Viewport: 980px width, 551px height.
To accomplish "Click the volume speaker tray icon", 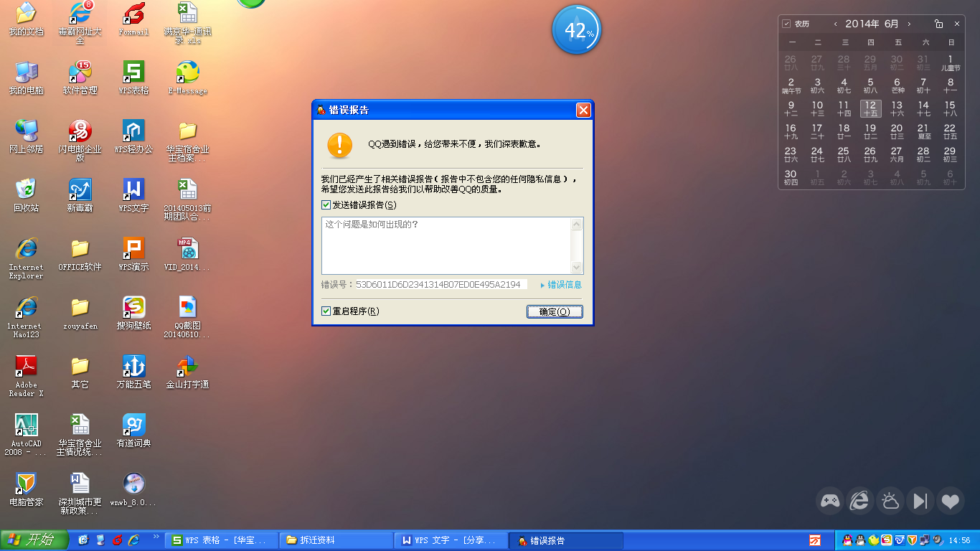I will click(x=938, y=540).
